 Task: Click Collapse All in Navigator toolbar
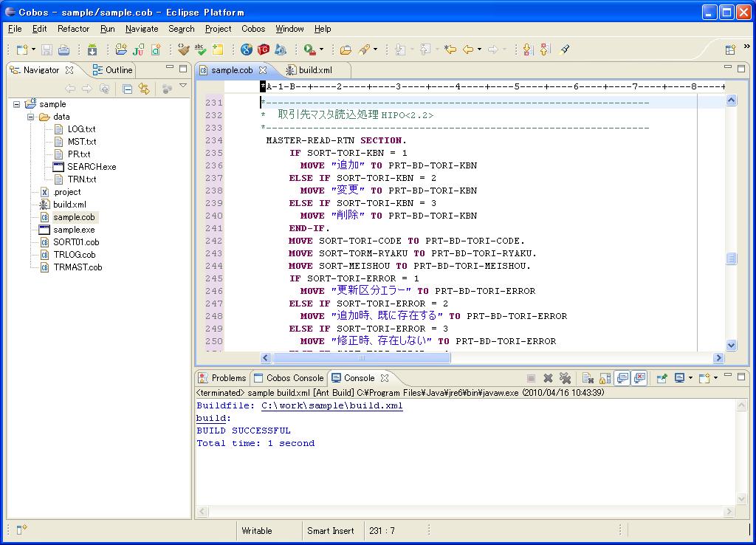pyautogui.click(x=127, y=89)
